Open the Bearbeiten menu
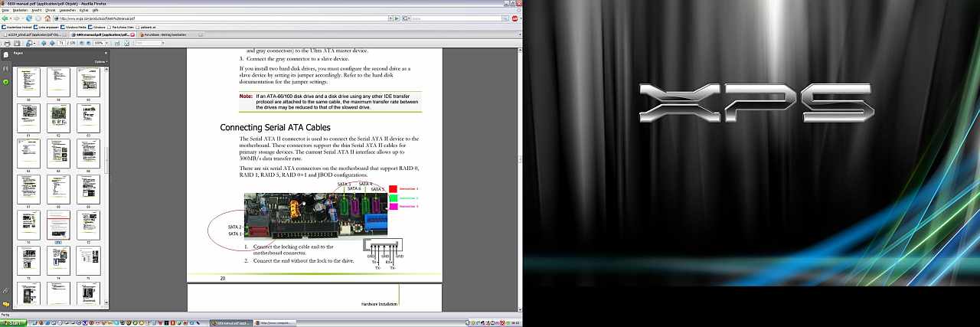Viewport: 980px width, 327px height. (20, 10)
